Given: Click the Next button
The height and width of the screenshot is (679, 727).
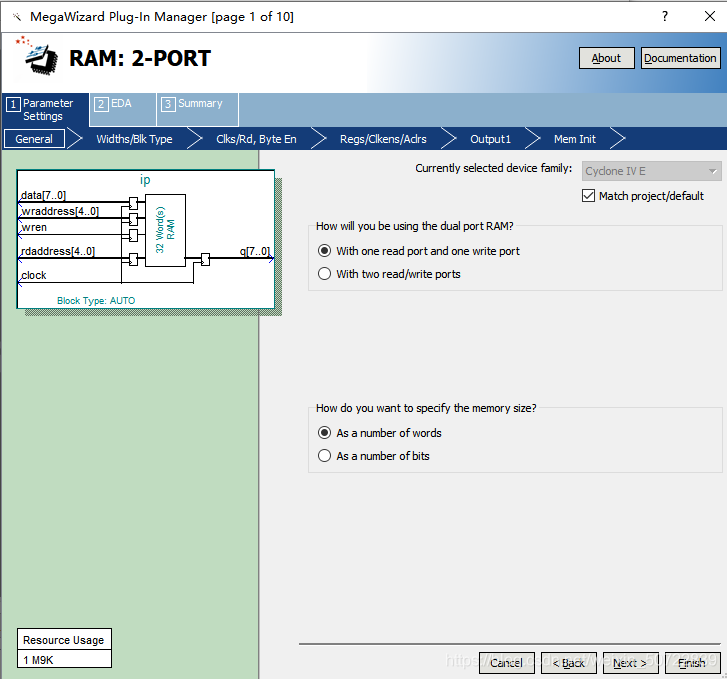Looking at the screenshot, I should [x=631, y=663].
